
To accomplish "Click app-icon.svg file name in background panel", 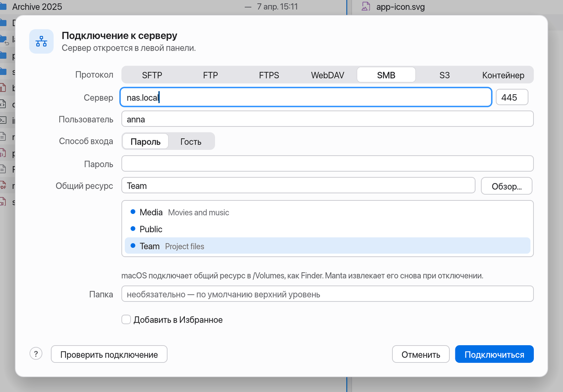I will pyautogui.click(x=400, y=7).
